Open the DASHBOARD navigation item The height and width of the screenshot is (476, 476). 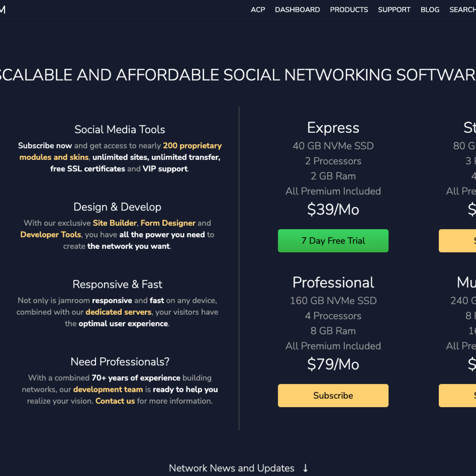coord(297,10)
